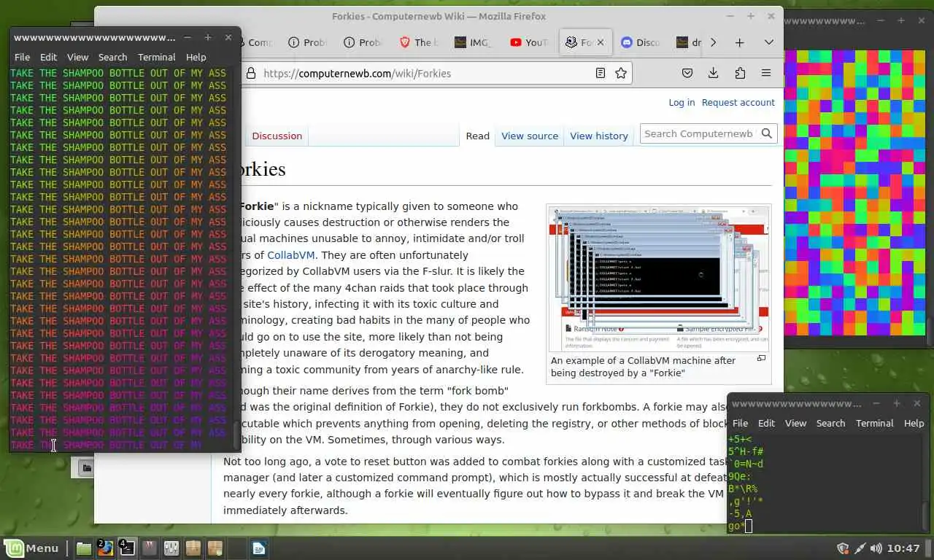Open File menu in the small bottom-right terminal
The height and width of the screenshot is (560, 934).
740,423
